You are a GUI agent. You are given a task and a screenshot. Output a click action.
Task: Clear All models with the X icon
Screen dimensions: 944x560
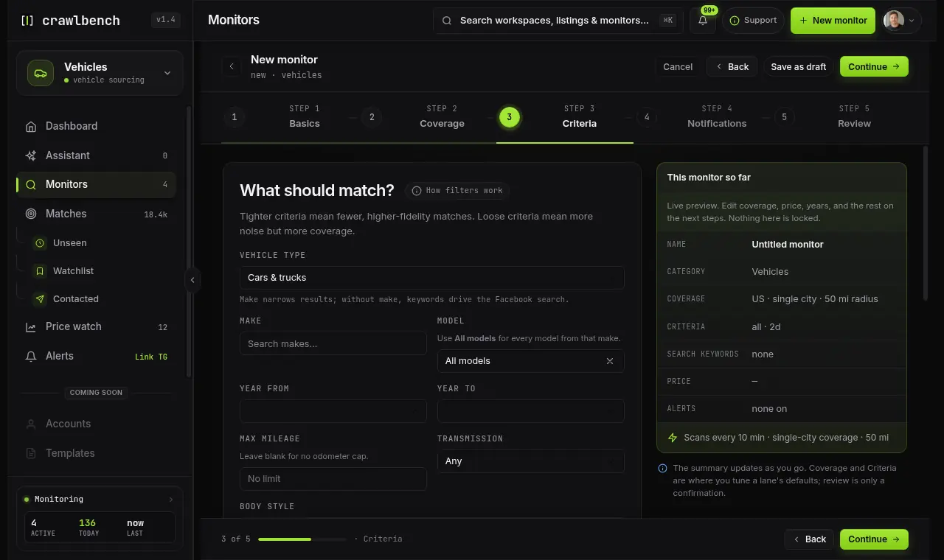[610, 361]
